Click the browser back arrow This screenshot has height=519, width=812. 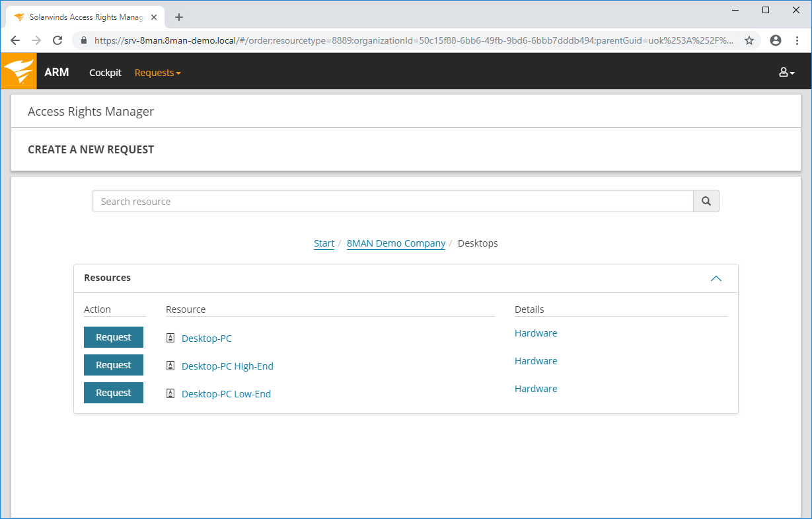(x=15, y=40)
